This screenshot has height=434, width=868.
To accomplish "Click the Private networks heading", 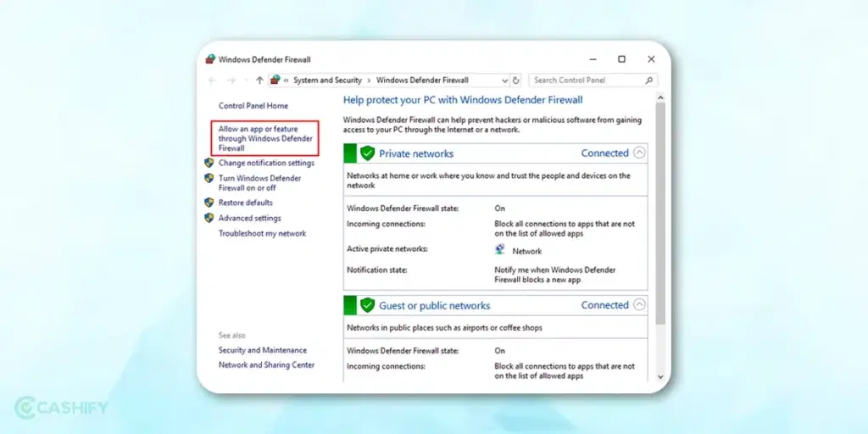I will click(x=416, y=153).
